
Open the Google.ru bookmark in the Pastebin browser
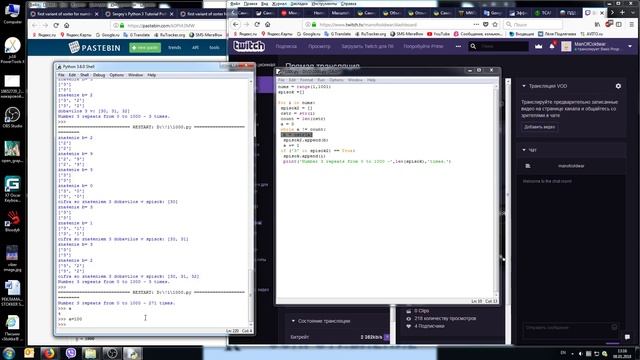107,35
